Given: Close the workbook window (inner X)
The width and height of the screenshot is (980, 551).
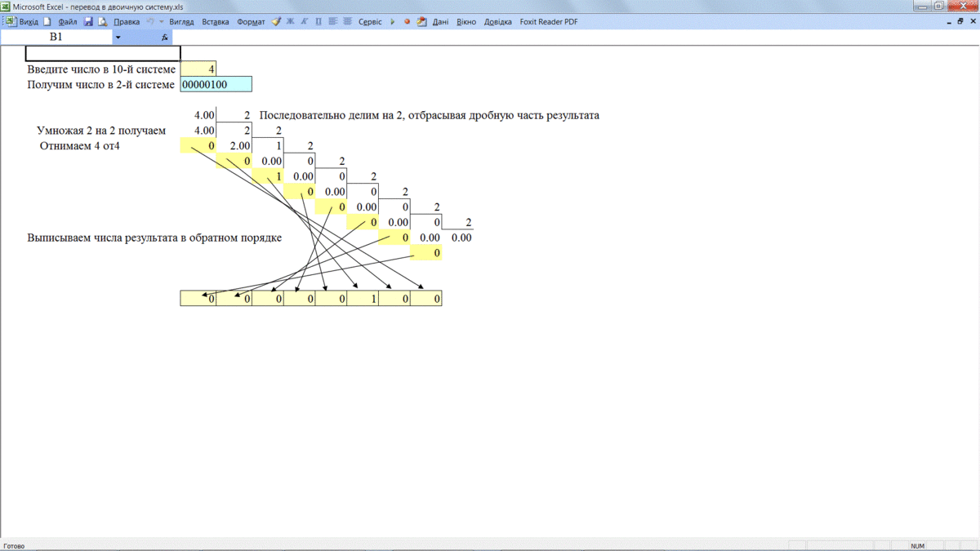Looking at the screenshot, I should point(973,22).
